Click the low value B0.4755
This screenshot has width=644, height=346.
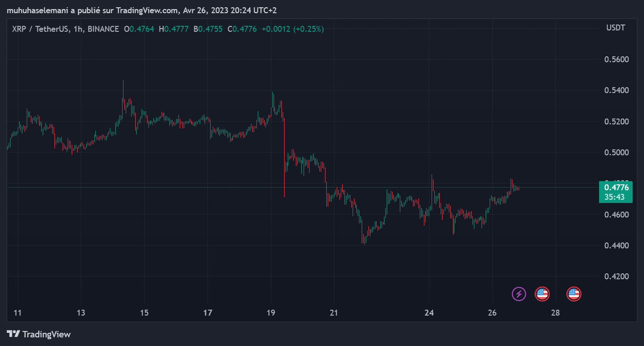(208, 29)
